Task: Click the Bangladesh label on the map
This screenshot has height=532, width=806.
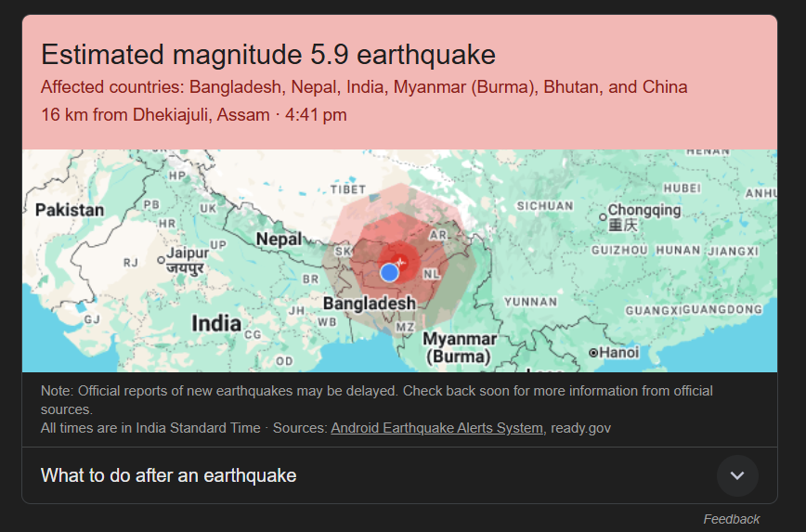Action: 369,304
